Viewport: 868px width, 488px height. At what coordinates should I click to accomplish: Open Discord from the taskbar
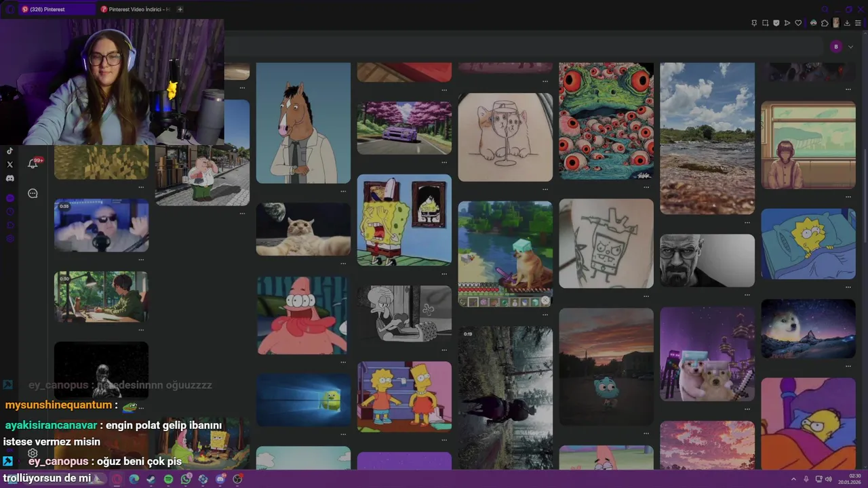click(x=220, y=479)
